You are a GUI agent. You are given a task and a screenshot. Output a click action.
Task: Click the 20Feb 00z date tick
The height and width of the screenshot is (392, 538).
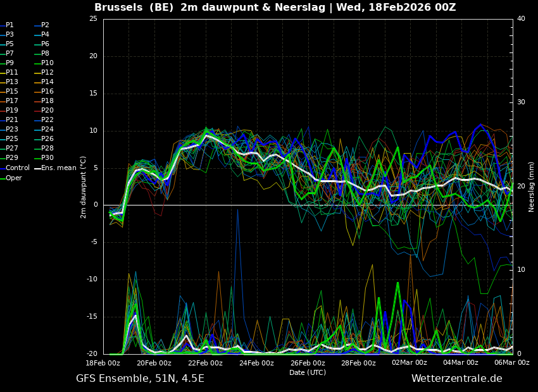tap(154, 362)
